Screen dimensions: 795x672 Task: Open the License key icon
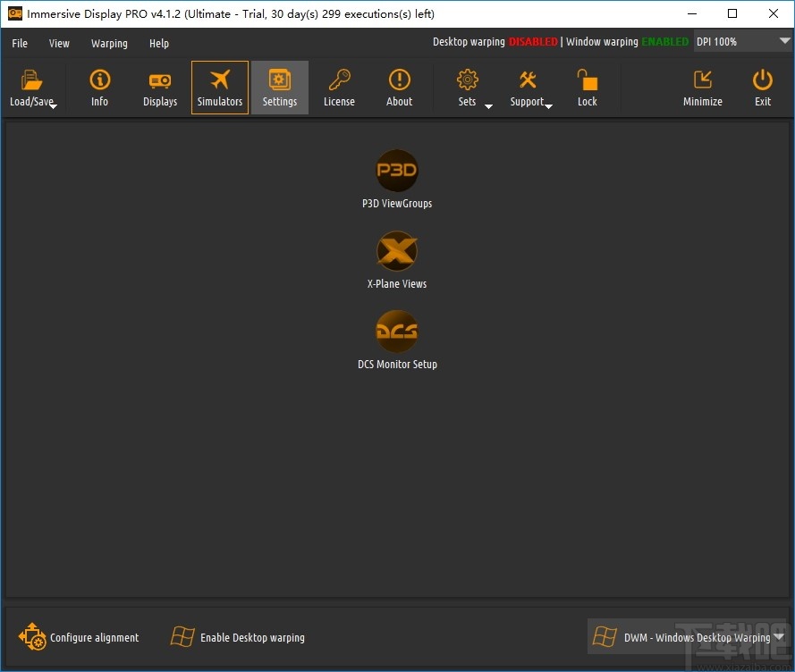click(x=339, y=80)
